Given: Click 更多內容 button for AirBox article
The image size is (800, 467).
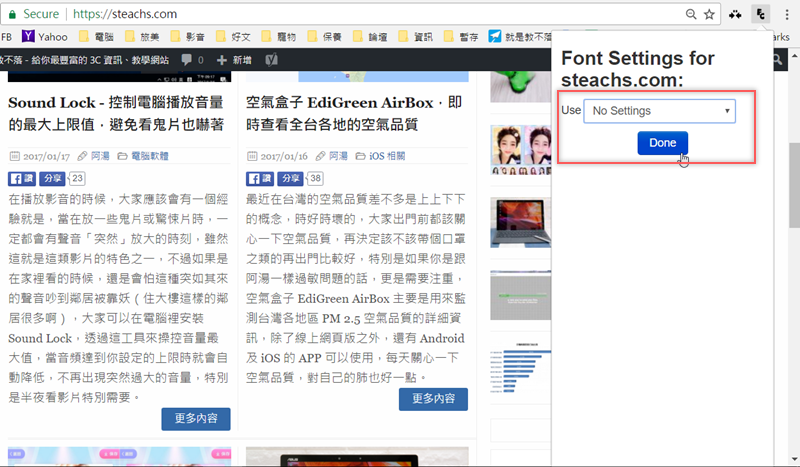Looking at the screenshot, I should tap(433, 399).
